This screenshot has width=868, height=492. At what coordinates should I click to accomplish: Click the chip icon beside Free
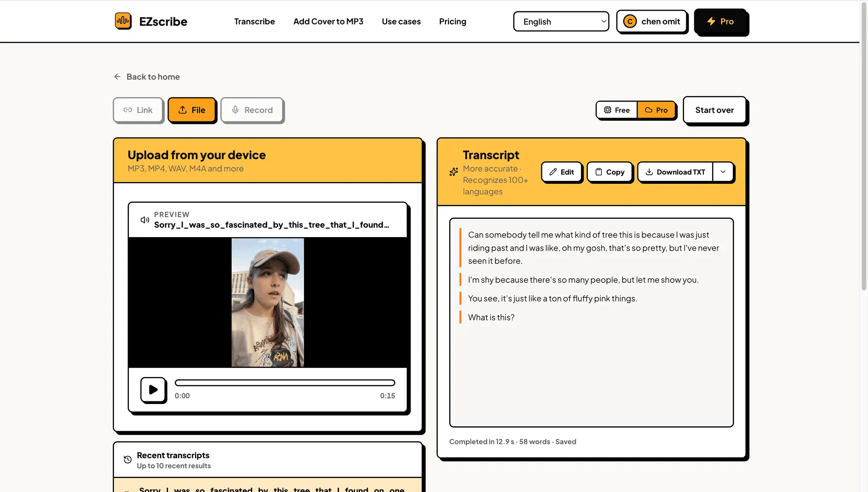pos(607,110)
